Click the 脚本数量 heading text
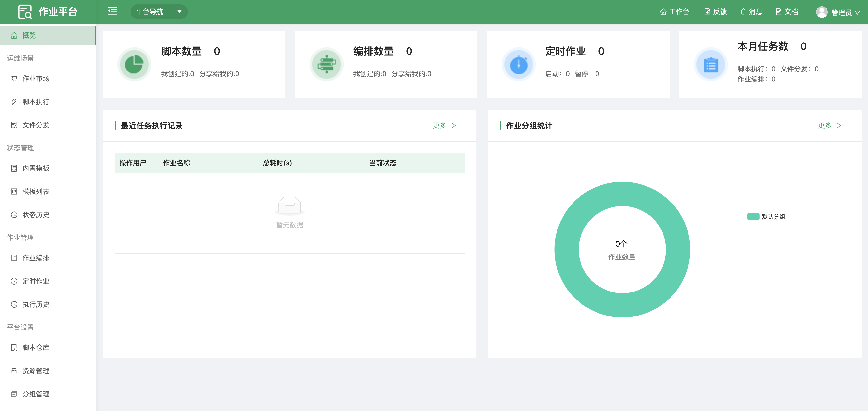Viewport: 868px width, 411px height. pos(181,51)
